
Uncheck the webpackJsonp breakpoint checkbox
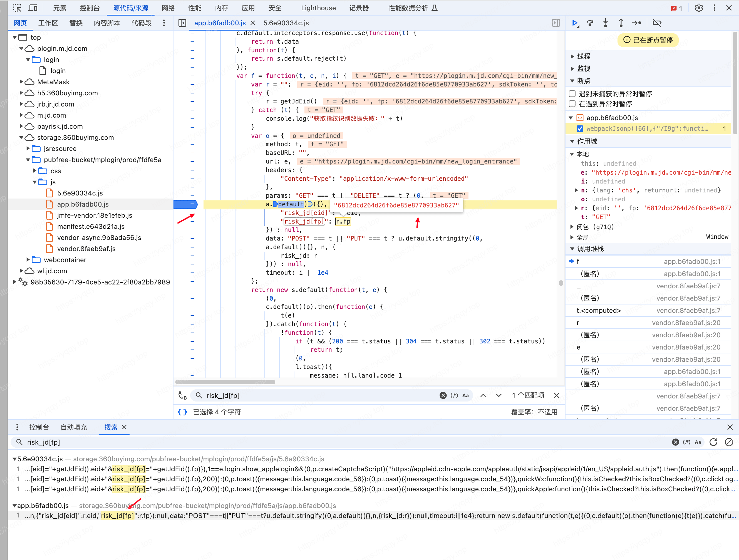tap(580, 129)
